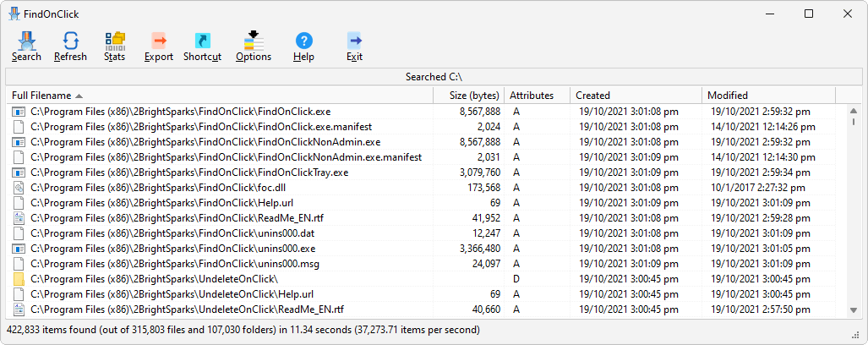The height and width of the screenshot is (345, 868).
Task: Click the icon of FindOnClick\Help.url row
Action: [x=19, y=203]
